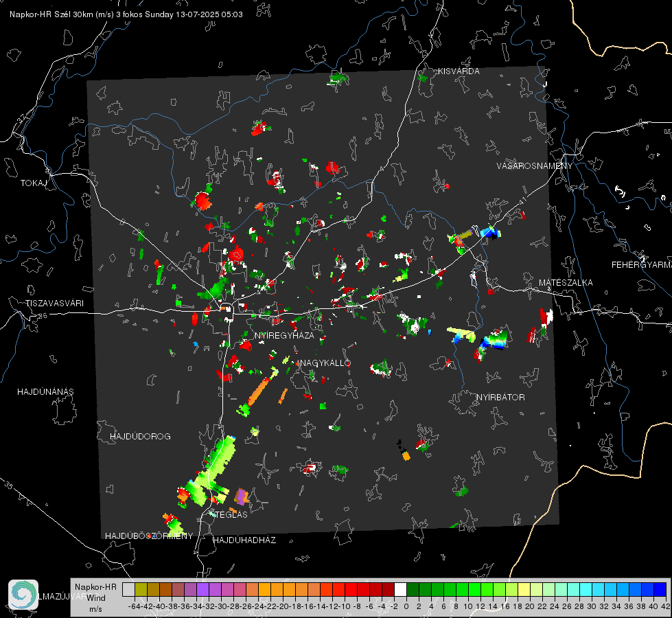Screen dimensions: 672x618
Task: Click the -64 value on legend scale
Action: [x=134, y=606]
